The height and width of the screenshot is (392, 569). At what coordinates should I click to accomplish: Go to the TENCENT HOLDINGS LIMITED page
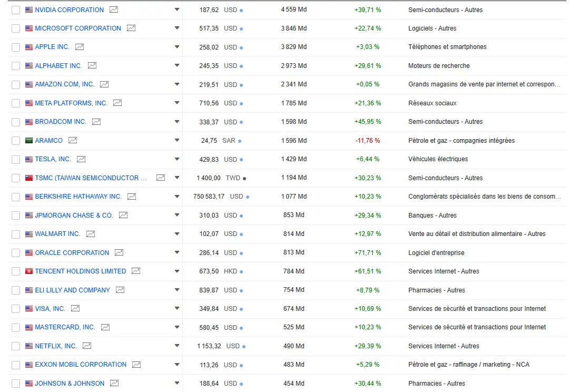click(81, 271)
